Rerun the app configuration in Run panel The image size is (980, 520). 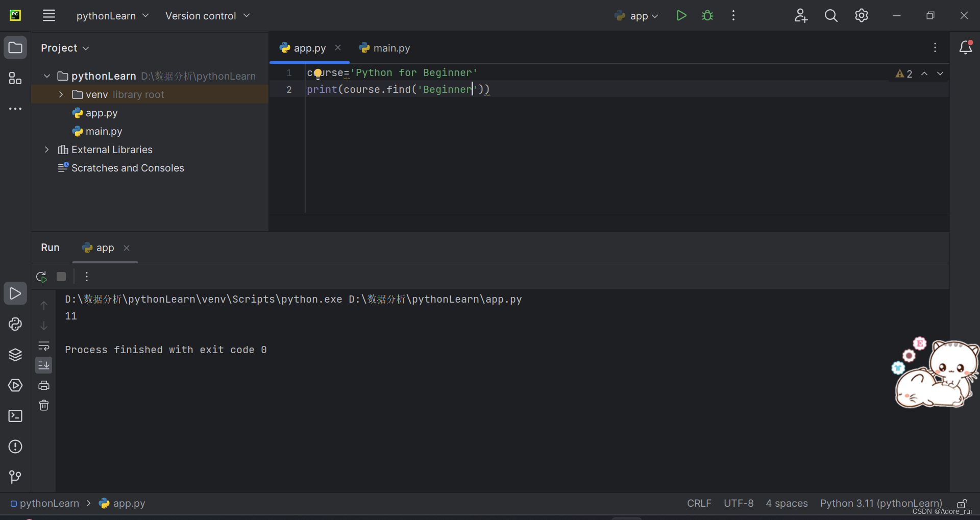[x=41, y=276]
